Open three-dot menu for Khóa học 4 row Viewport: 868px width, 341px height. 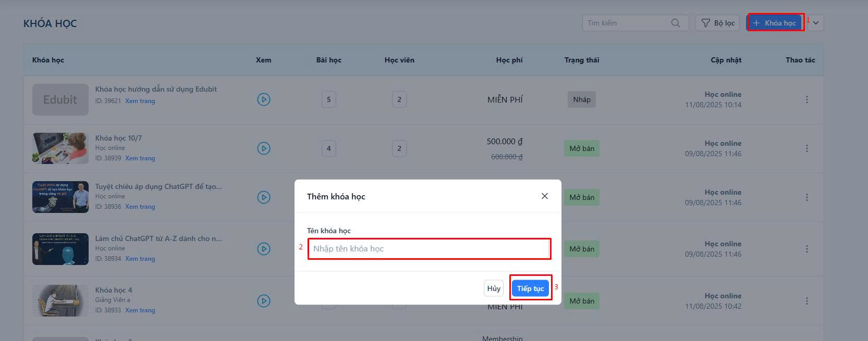tap(807, 301)
